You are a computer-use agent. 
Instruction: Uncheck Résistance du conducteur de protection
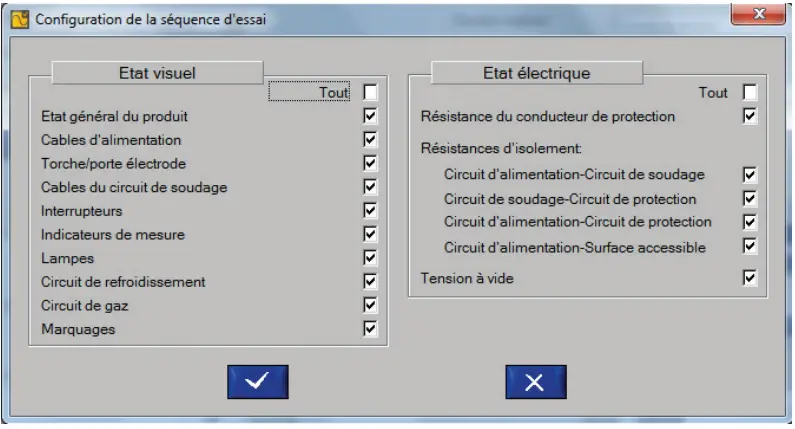(x=749, y=116)
